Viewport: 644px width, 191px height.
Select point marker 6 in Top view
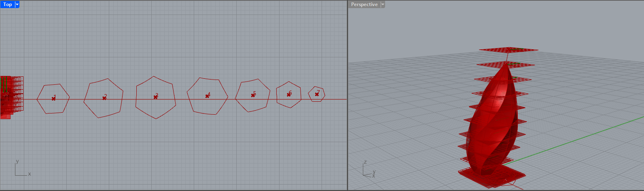coord(288,94)
